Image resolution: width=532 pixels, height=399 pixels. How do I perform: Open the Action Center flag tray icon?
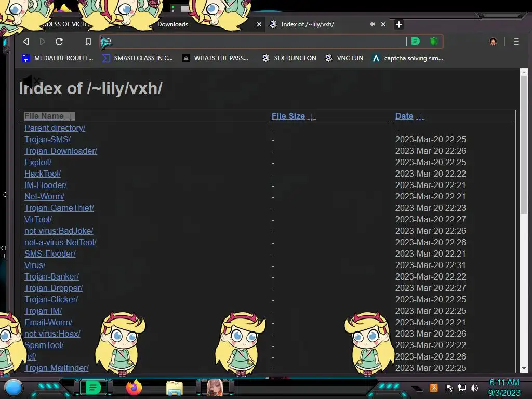pos(449,388)
